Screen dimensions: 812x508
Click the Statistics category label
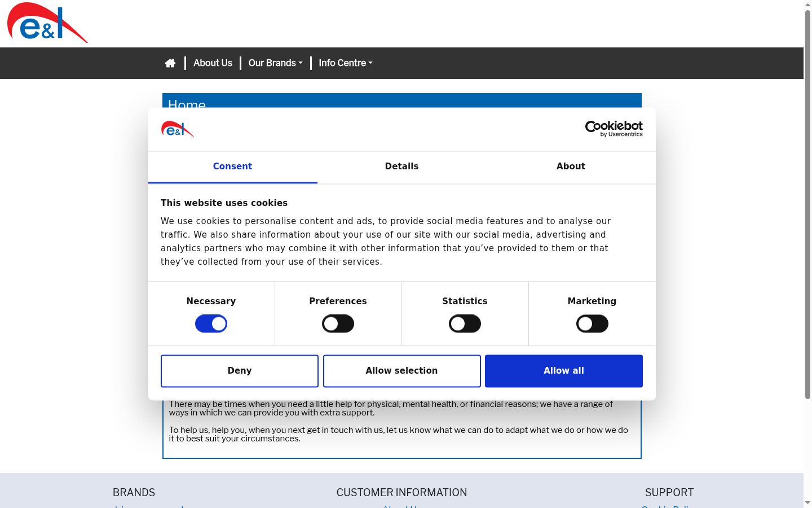pyautogui.click(x=465, y=301)
